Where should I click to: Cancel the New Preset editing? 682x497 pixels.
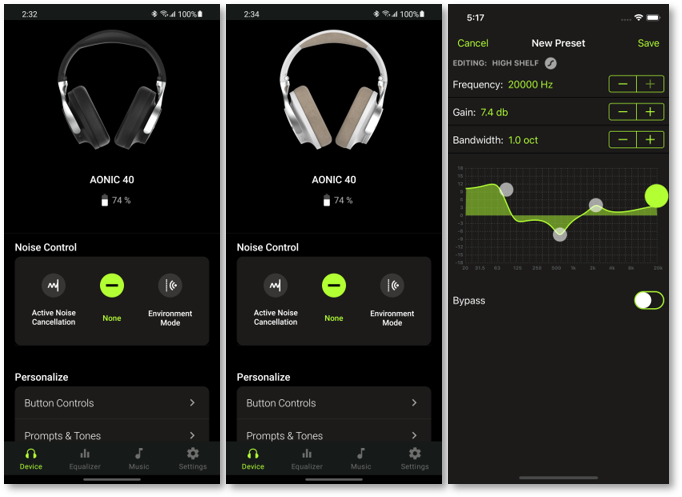(x=472, y=43)
